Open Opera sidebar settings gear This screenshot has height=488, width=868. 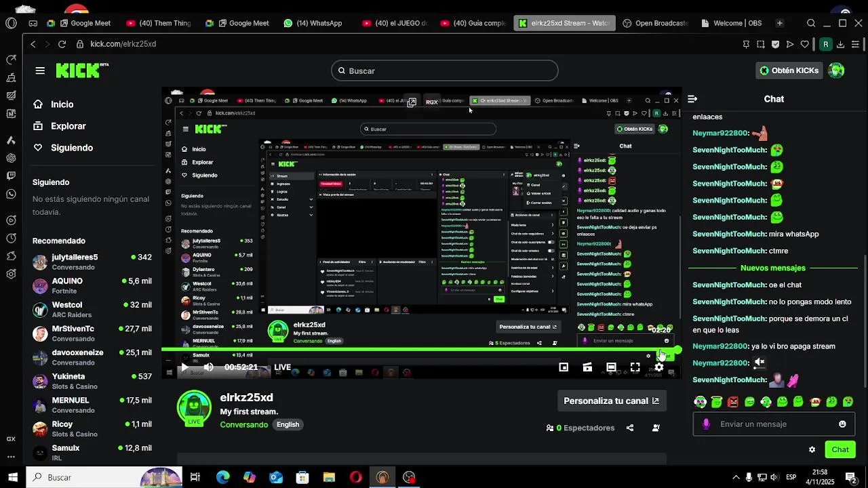pos(11,274)
